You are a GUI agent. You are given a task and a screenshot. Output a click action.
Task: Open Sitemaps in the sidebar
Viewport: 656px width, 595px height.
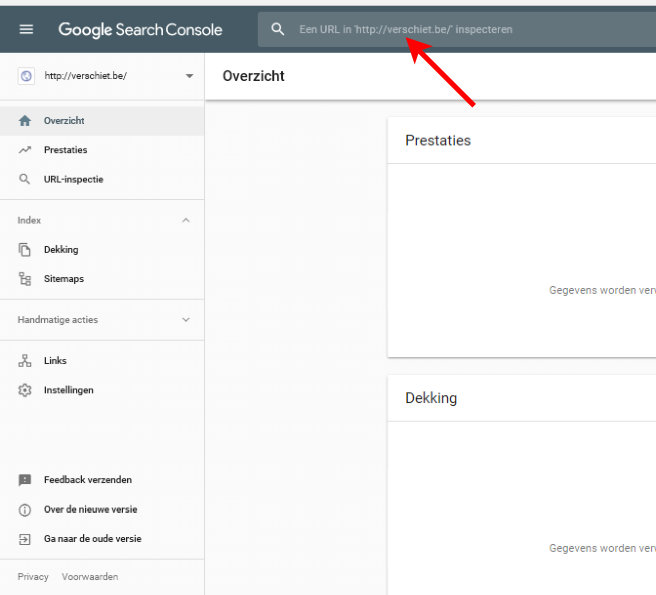click(x=102, y=279)
